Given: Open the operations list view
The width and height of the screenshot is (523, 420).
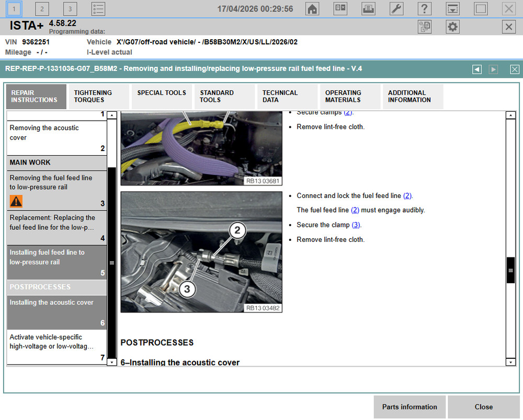Looking at the screenshot, I should (97, 8).
